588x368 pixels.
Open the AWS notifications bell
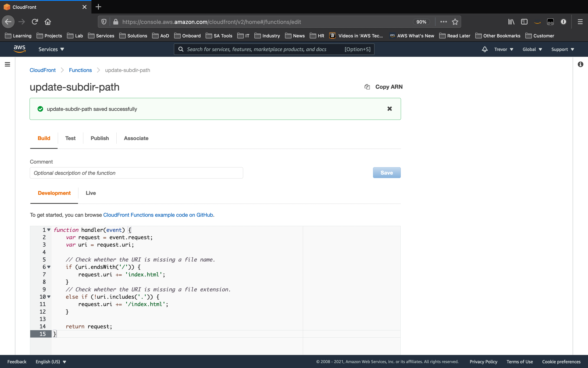[484, 49]
